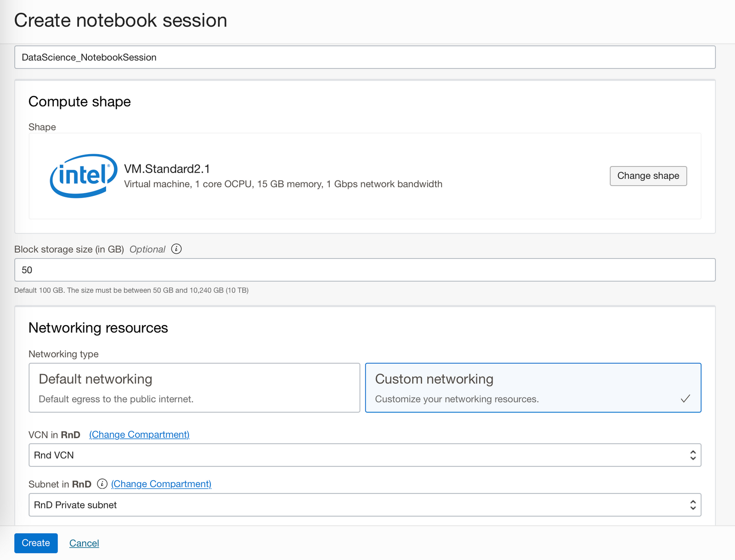The image size is (735, 560).
Task: Expand the VCN selection list
Action: point(365,455)
